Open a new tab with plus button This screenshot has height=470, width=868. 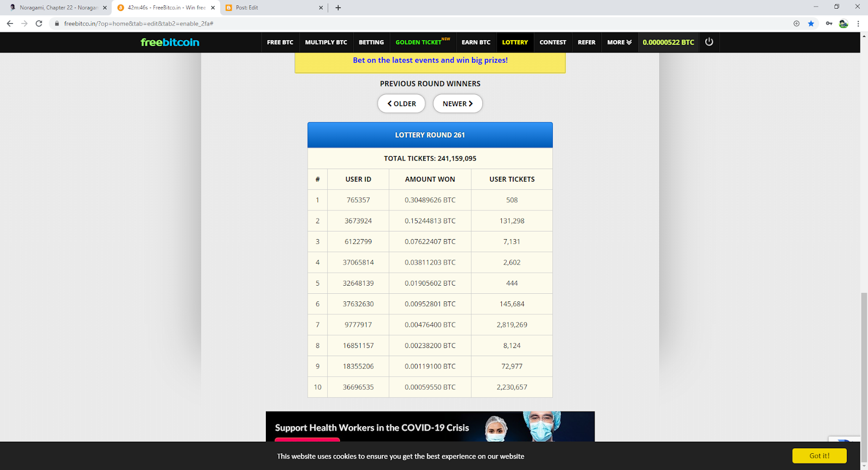(338, 8)
